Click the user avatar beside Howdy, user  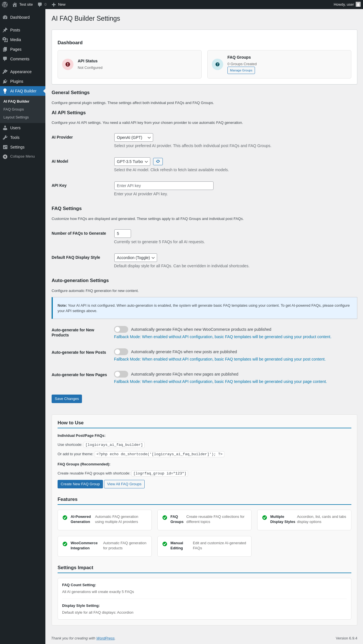point(358,5)
